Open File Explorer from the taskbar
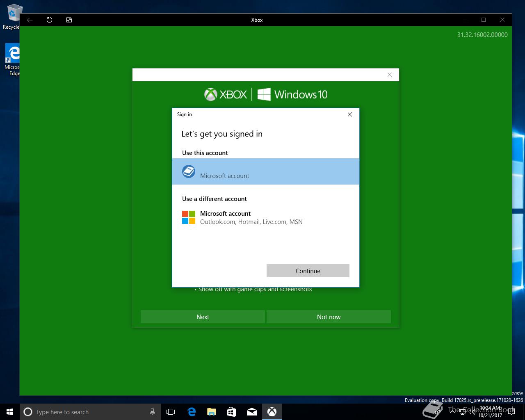Screen dimensions: 525x420 point(211,412)
